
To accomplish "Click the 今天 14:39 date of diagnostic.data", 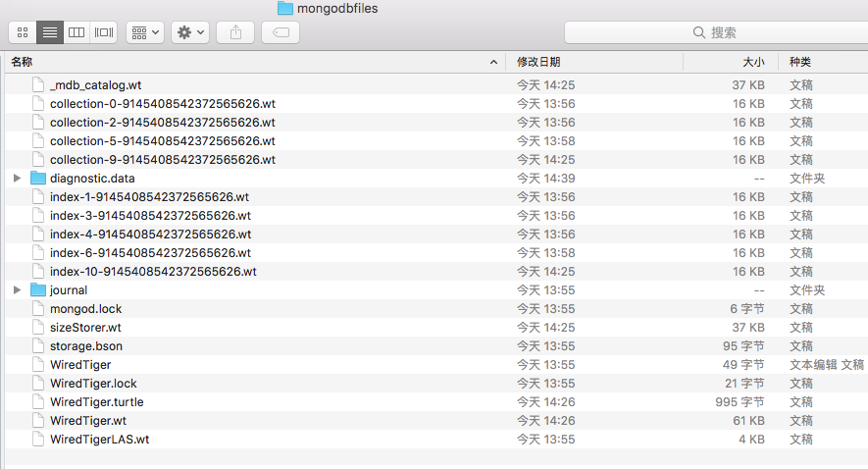I will point(546,179).
